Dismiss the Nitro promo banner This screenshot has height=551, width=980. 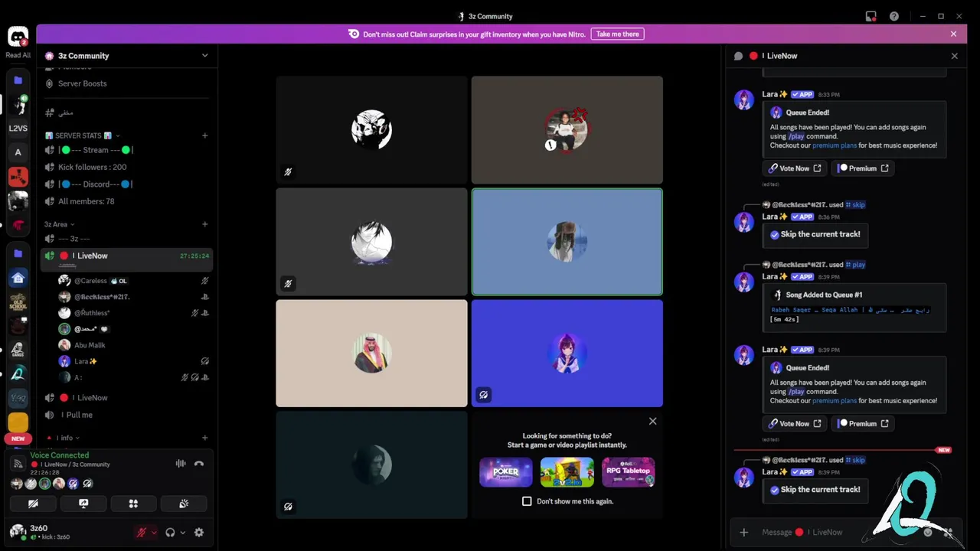coord(953,34)
